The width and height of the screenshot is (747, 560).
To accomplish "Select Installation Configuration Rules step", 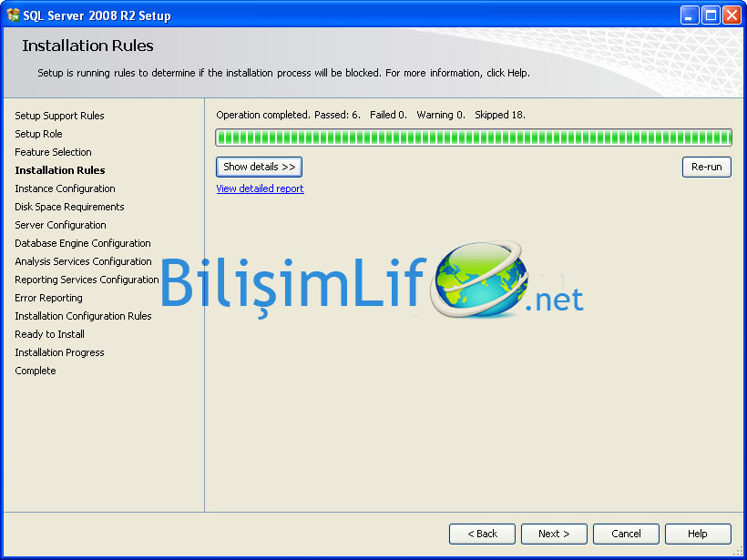I will point(84,316).
